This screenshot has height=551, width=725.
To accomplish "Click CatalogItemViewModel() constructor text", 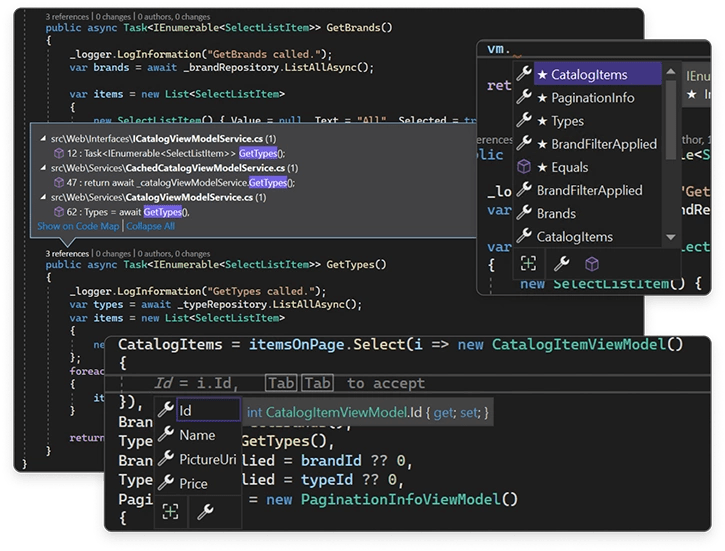I will (587, 345).
